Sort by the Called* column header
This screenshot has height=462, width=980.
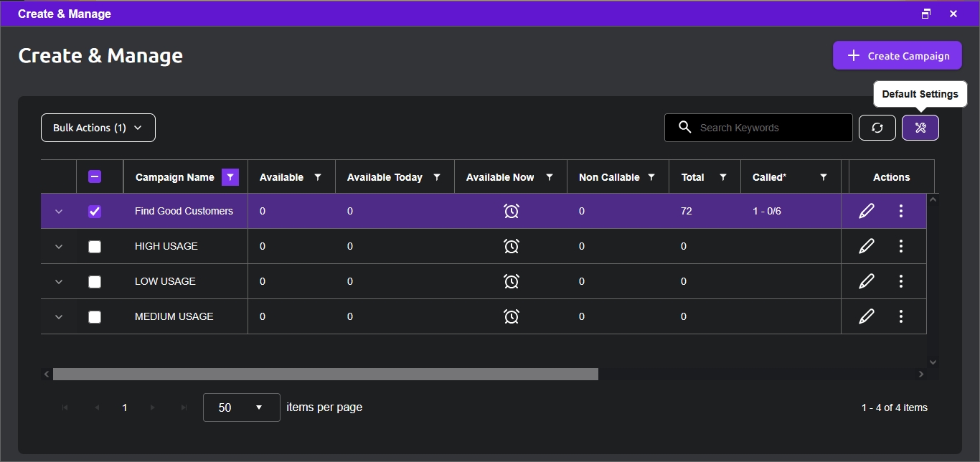click(x=769, y=177)
